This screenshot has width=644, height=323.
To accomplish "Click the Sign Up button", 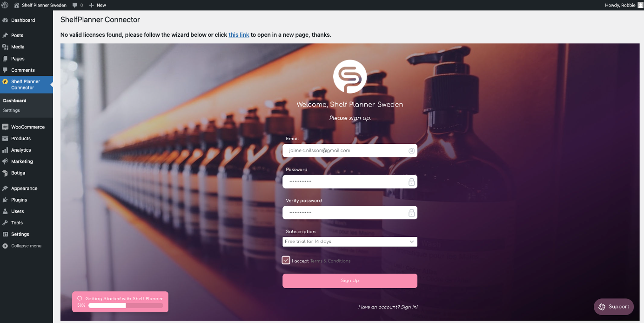I will pos(350,281).
